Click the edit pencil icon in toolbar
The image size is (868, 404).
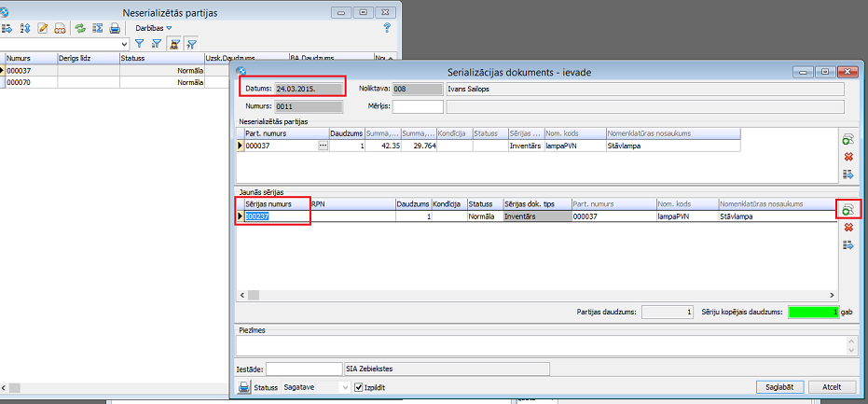(x=43, y=28)
